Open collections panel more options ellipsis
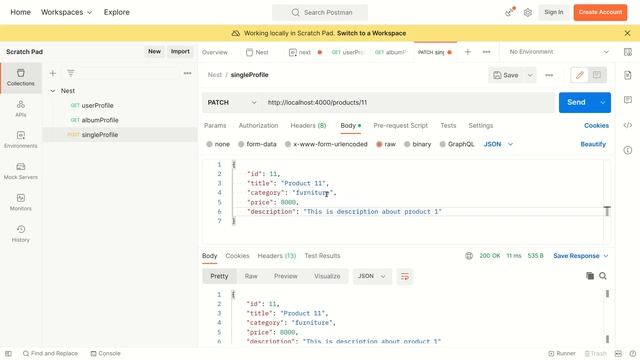 click(x=187, y=73)
